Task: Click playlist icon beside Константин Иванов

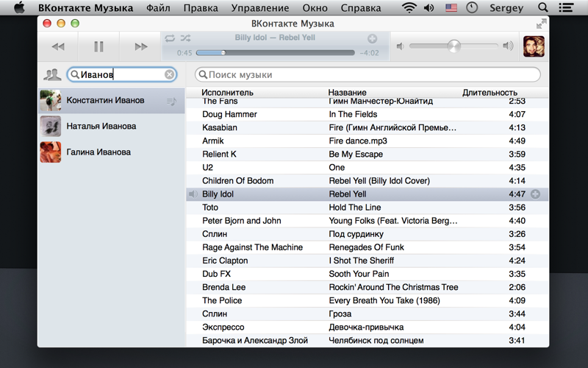Action: [171, 101]
